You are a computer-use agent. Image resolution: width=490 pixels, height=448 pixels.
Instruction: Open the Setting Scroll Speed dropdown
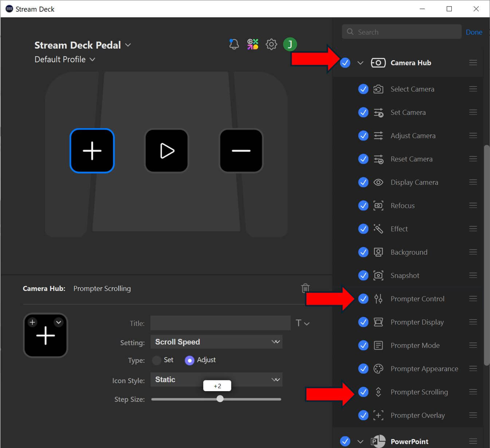pos(216,342)
